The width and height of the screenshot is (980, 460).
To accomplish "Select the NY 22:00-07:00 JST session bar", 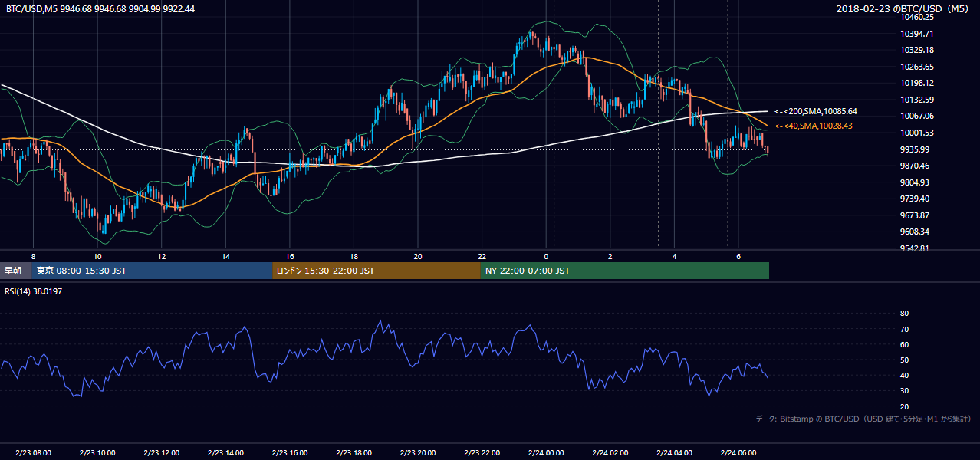I will [625, 271].
